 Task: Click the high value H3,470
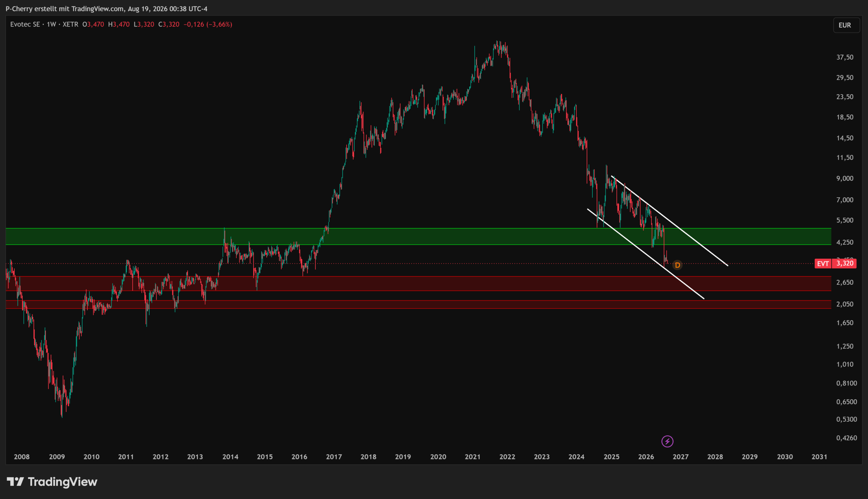(119, 24)
